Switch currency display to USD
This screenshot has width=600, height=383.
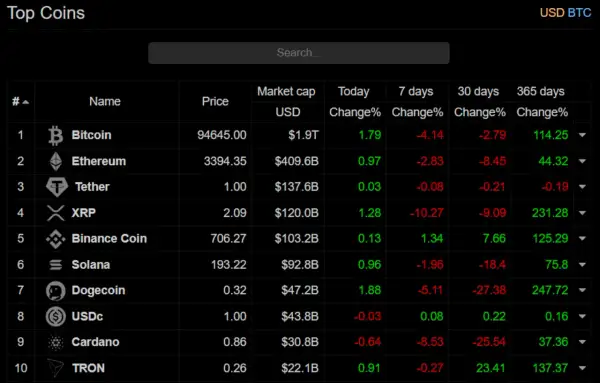tap(552, 13)
